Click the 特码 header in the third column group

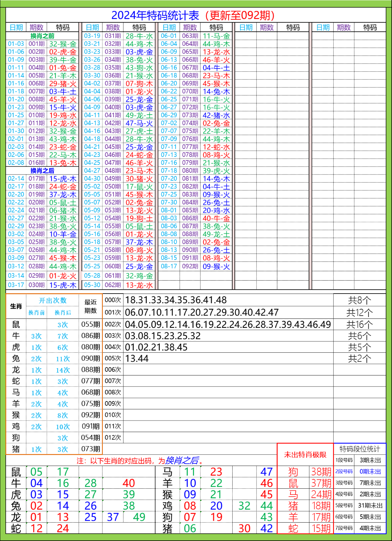216,27
